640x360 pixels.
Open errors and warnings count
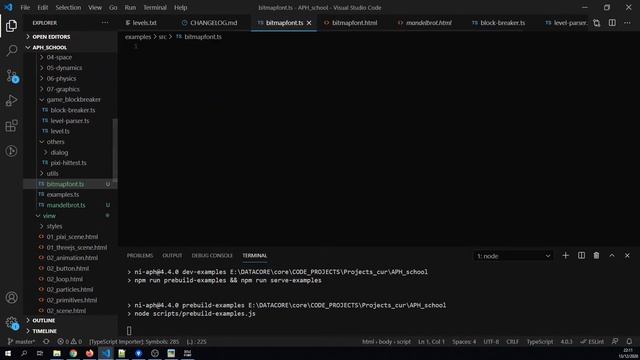point(69,342)
